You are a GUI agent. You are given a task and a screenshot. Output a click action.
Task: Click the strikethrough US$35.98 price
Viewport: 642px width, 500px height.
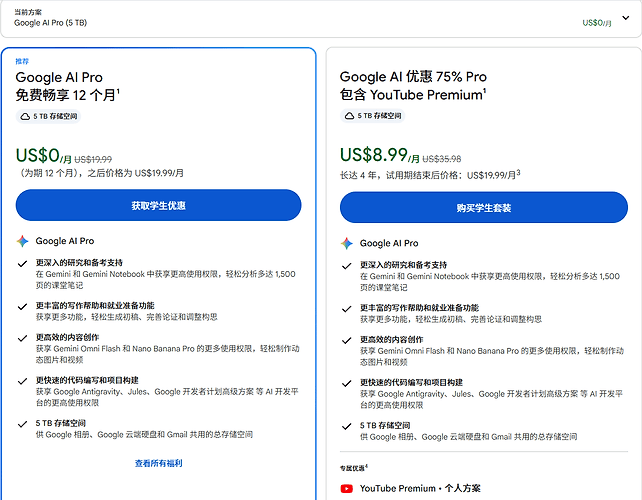click(x=441, y=158)
